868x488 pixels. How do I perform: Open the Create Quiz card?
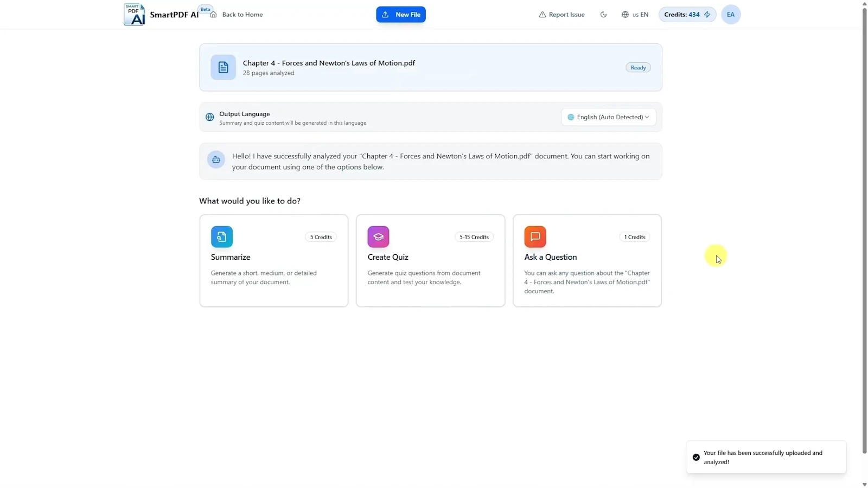(x=430, y=261)
